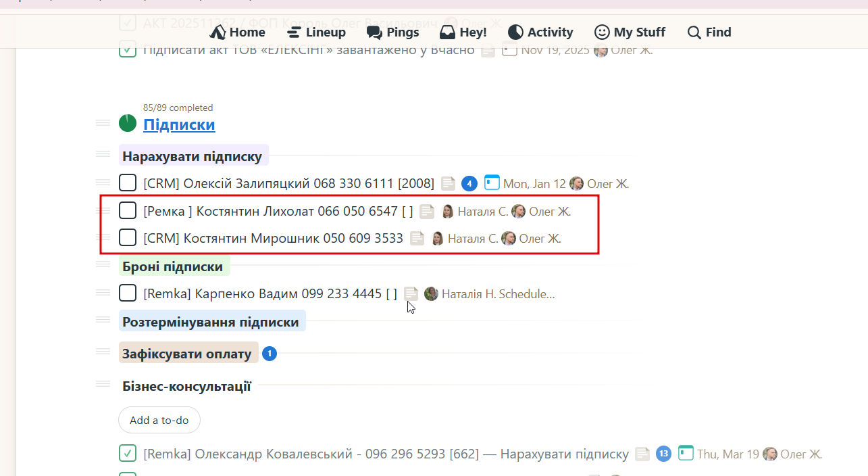Open to-do Олексій Залипяцкий 068 330 6111
Screen dimensions: 868x476
pos(288,183)
